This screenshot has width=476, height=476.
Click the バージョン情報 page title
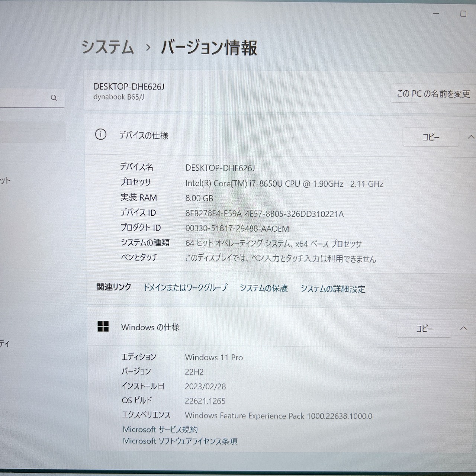click(209, 48)
